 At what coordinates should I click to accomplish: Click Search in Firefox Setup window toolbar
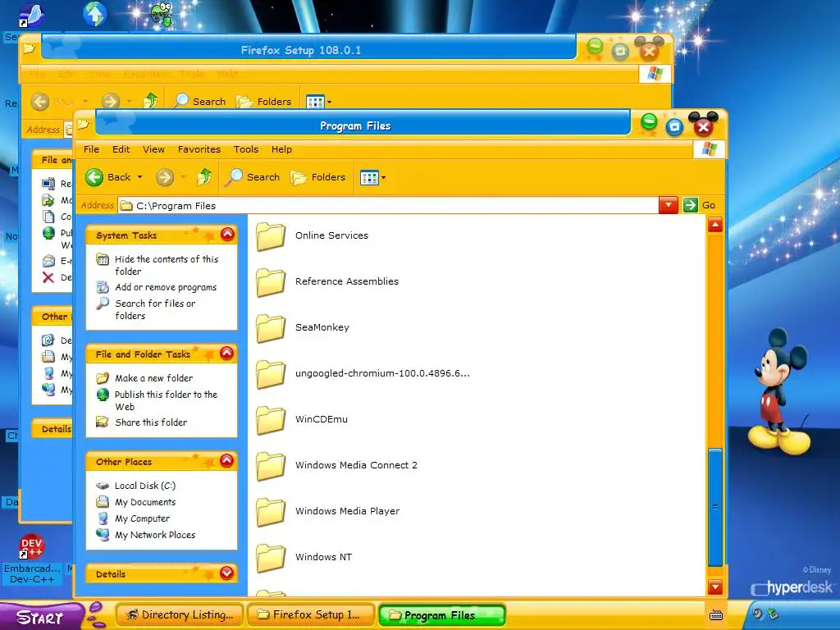point(201,101)
